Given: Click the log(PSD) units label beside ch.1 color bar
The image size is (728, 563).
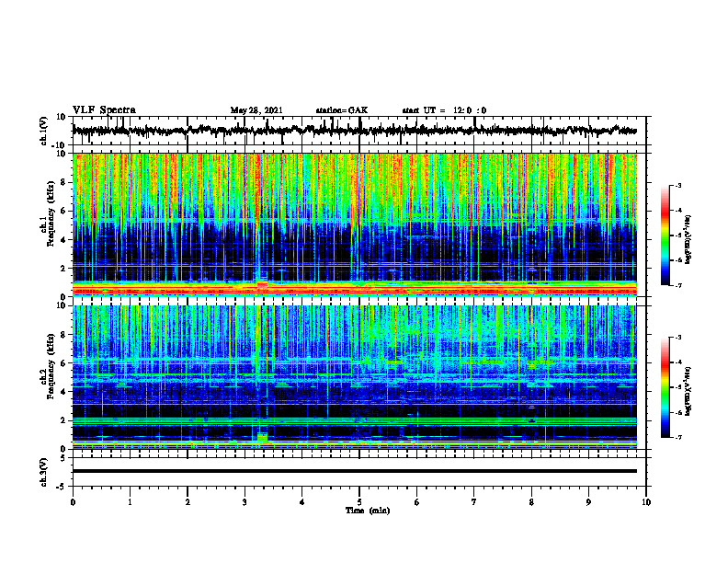Looking at the screenshot, I should pyautogui.click(x=689, y=240).
